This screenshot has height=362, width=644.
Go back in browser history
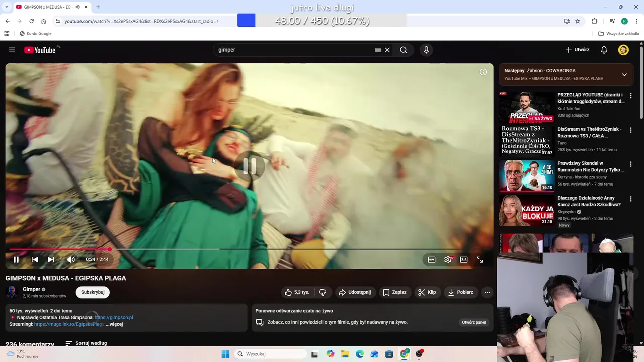pos(7,21)
